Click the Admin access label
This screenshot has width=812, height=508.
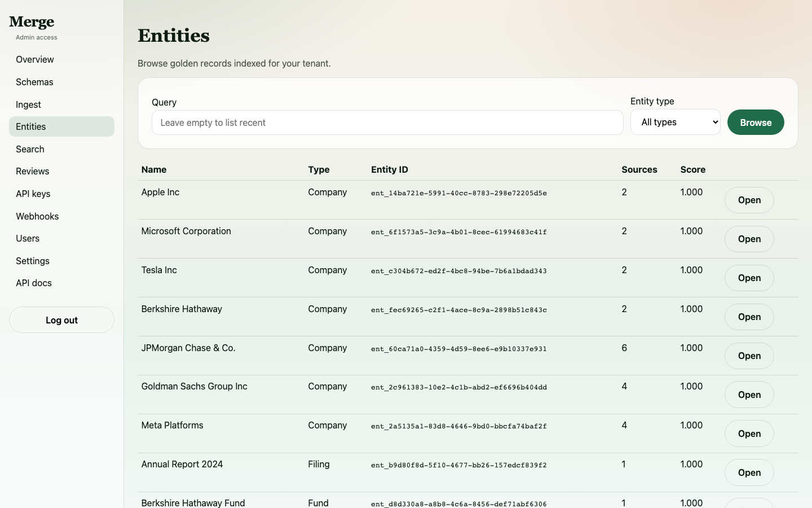37,37
